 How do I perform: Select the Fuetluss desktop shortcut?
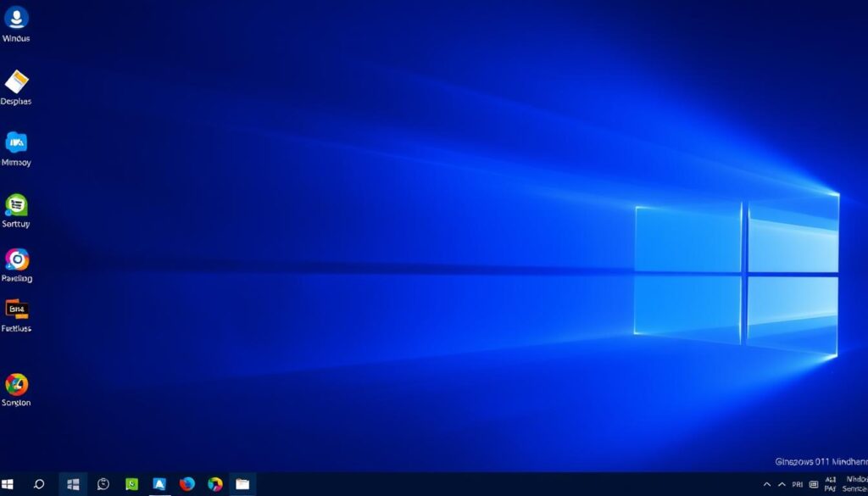click(16, 316)
